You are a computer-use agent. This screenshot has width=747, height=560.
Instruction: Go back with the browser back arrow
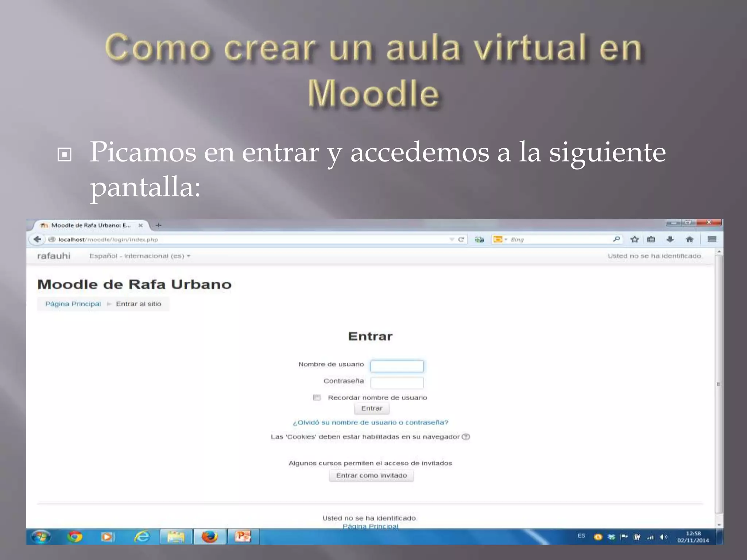tap(37, 239)
